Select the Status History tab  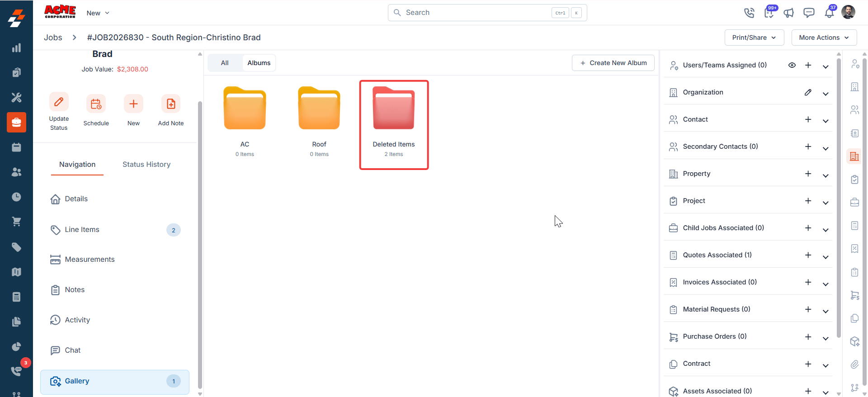(x=146, y=165)
